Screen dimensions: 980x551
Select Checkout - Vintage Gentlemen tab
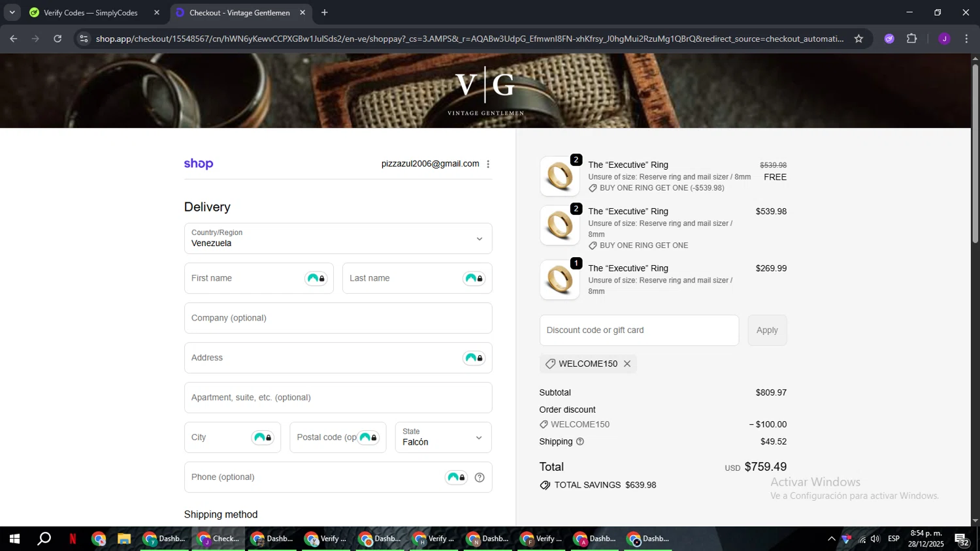pos(240,12)
